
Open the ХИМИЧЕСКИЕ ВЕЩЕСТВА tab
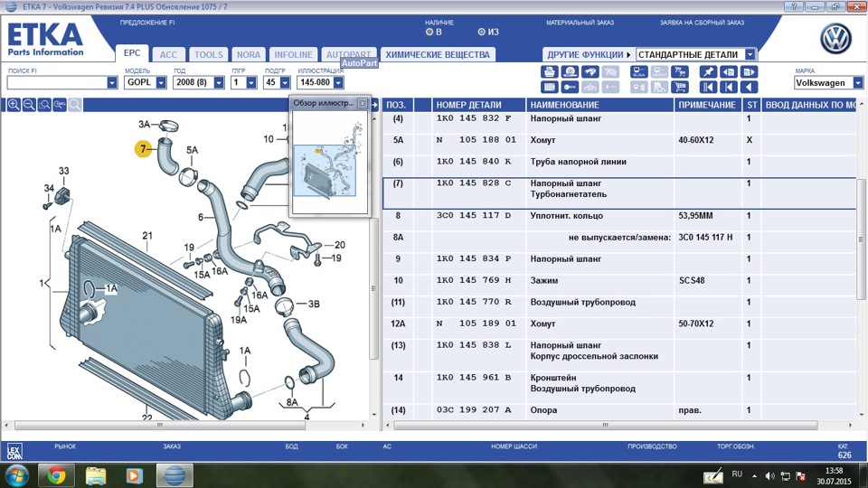click(438, 54)
